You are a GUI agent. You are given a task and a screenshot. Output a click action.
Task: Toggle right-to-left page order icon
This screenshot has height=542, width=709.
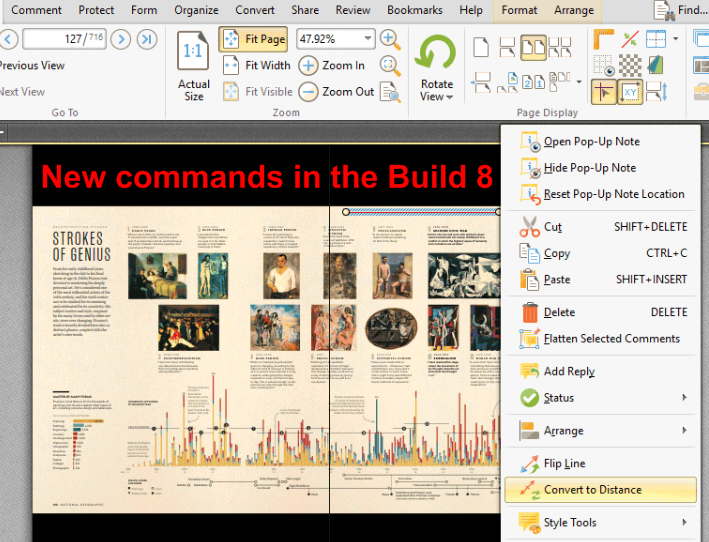534,82
